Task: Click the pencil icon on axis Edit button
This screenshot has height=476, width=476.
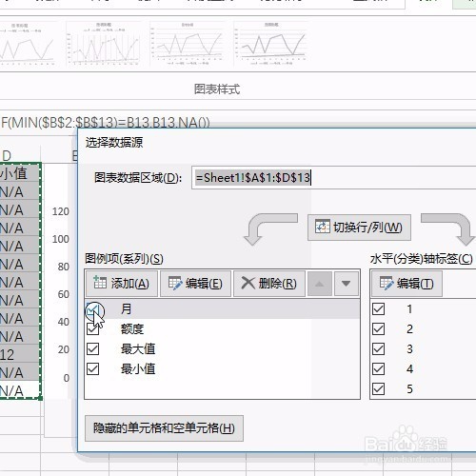Action: click(387, 283)
